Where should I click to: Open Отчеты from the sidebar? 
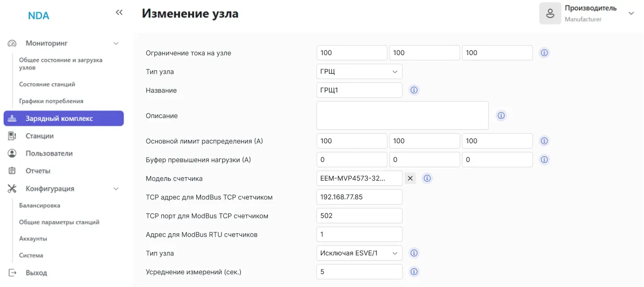click(x=38, y=171)
